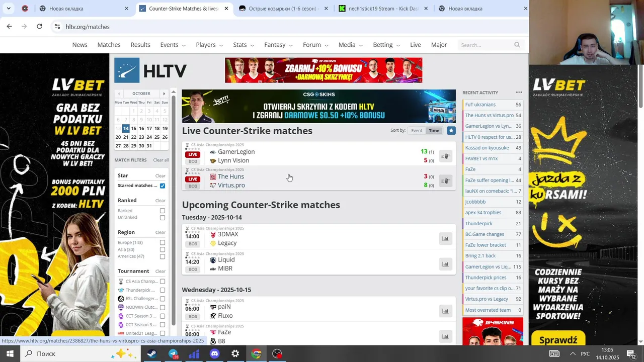
Task: Open the Major menu item
Action: pos(439,45)
